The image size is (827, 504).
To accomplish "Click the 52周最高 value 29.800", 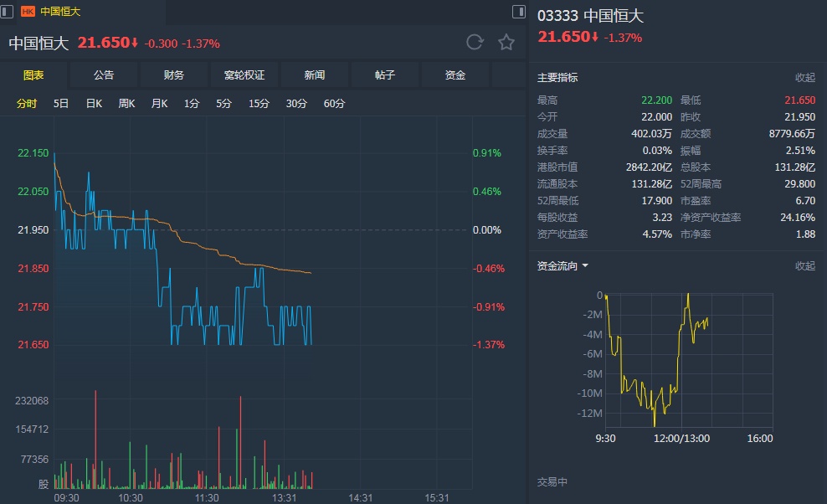I will click(x=799, y=183).
